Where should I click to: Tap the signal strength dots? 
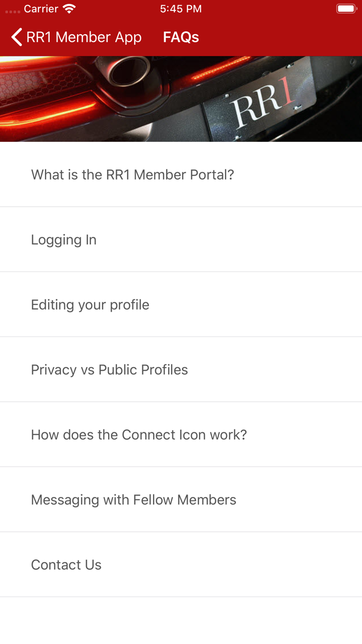point(12,10)
